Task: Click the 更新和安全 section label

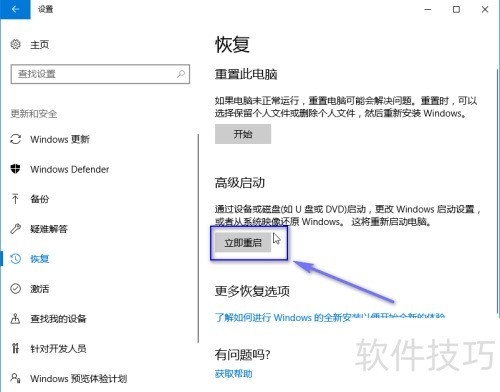Action: coord(34,114)
